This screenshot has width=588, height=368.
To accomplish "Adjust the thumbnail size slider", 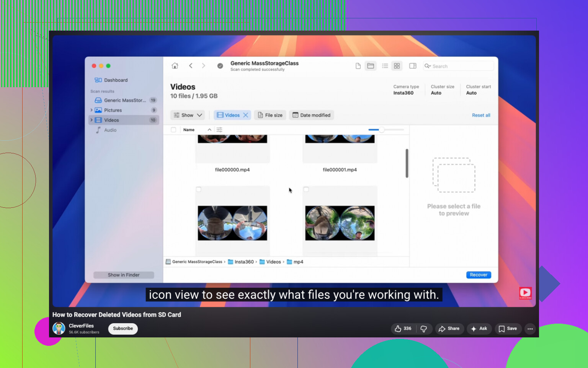I will [x=382, y=130].
